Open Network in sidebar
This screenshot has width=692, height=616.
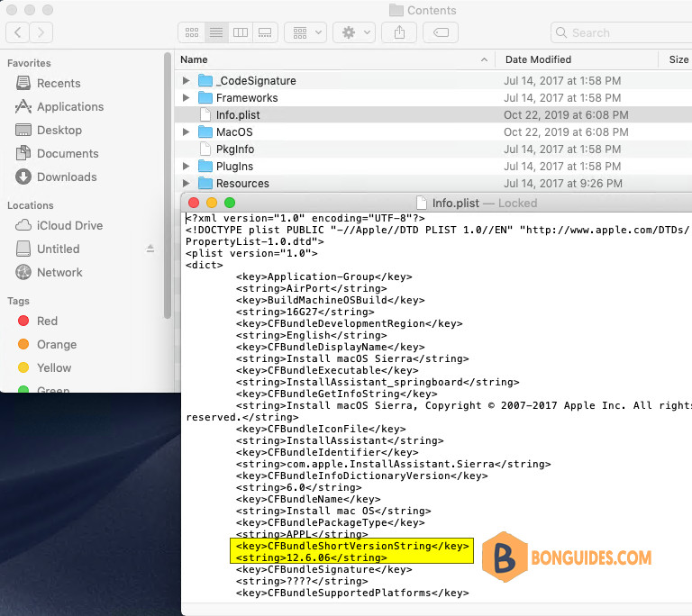pyautogui.click(x=49, y=272)
